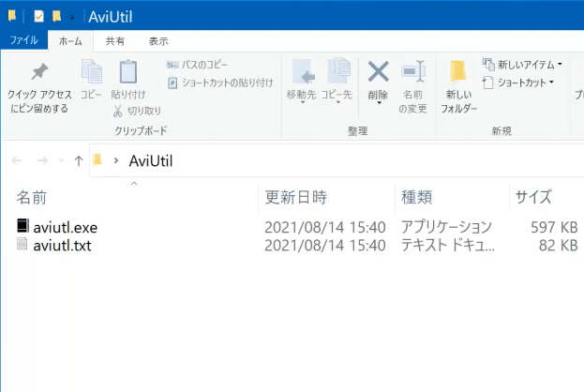Select the aviutl.exe file
Viewport: 584px width, 392px height.
coord(66,227)
